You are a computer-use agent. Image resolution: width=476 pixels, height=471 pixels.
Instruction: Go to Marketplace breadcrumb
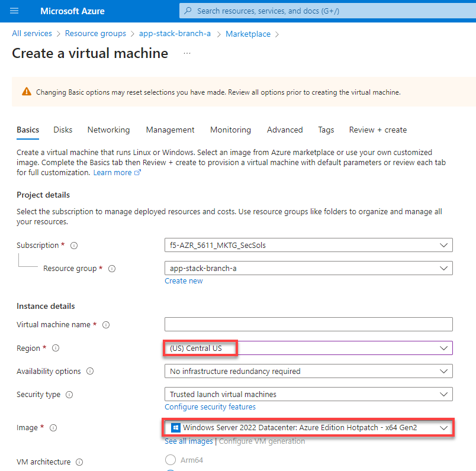[248, 34]
